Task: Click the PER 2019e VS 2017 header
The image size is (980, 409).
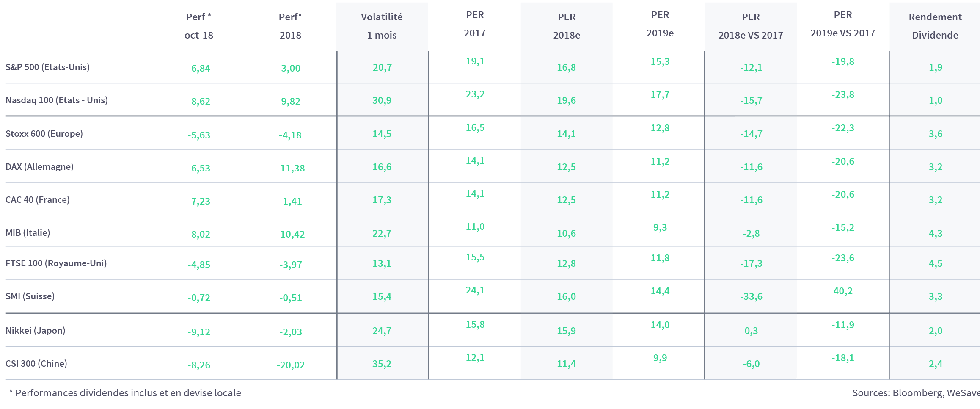Action: 843,24
